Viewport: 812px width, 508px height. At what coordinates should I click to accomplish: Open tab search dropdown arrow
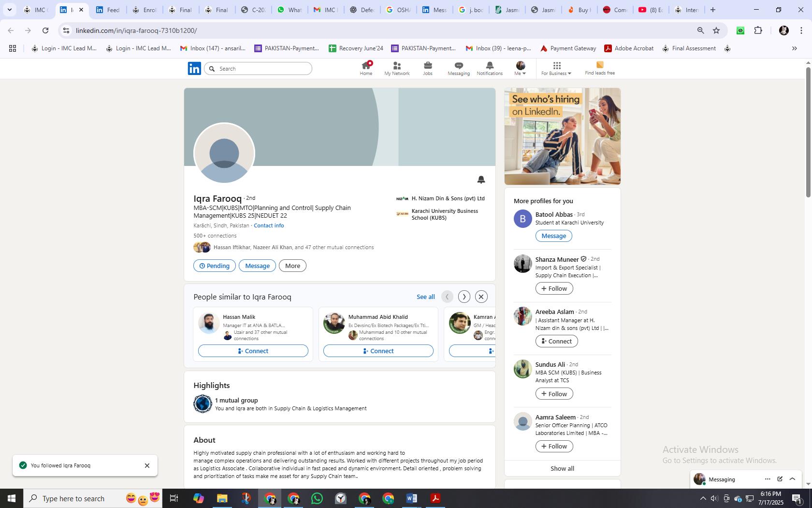(9, 10)
